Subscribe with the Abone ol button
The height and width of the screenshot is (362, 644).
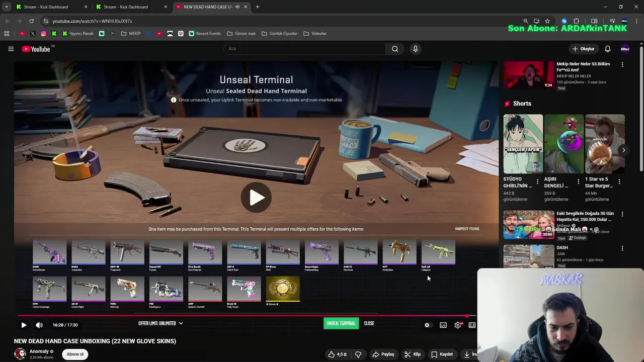point(75,354)
